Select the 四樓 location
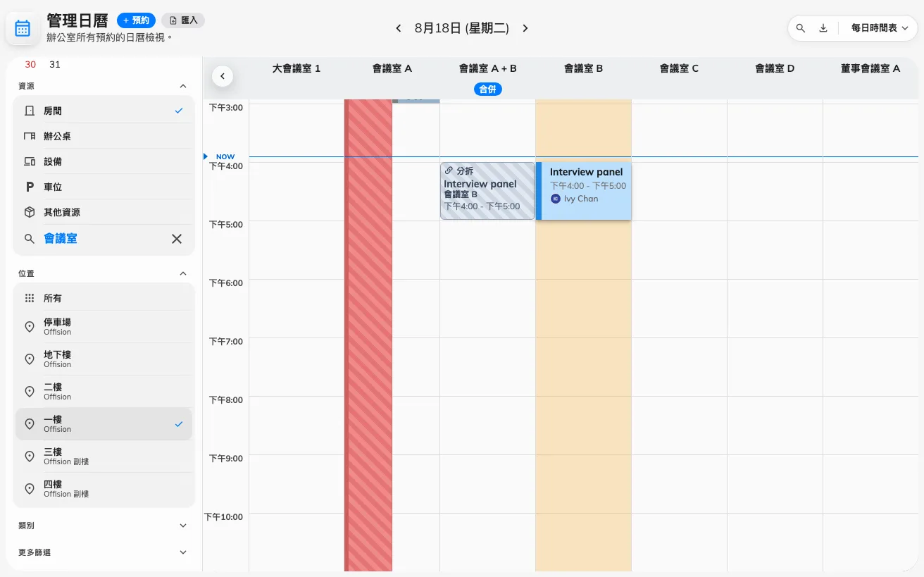The height and width of the screenshot is (577, 924). 104,488
